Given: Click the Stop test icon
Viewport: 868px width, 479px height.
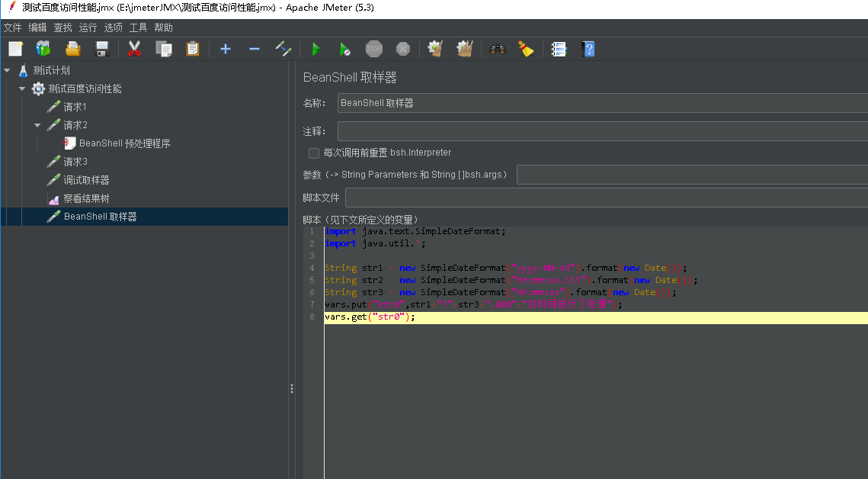Looking at the screenshot, I should [374, 50].
